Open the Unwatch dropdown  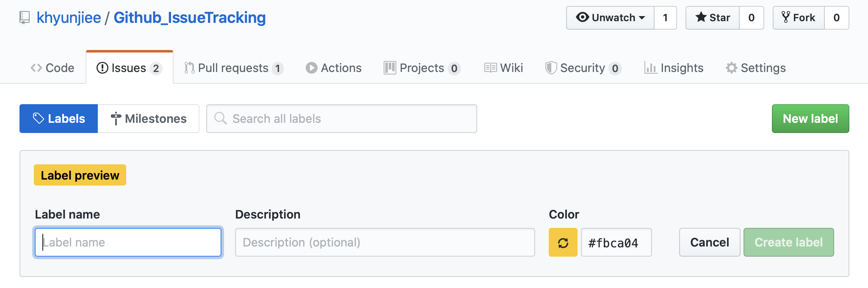[610, 18]
